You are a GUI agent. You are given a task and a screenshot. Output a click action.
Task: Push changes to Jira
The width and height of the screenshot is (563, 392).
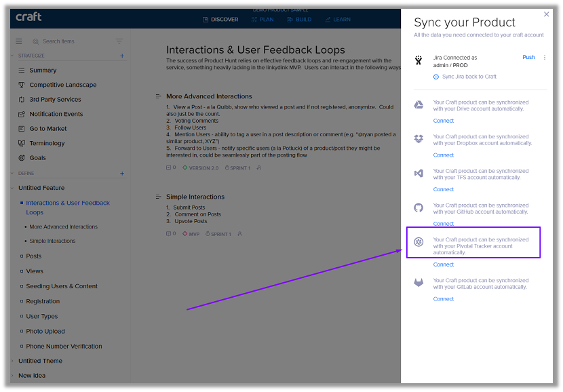(x=528, y=58)
